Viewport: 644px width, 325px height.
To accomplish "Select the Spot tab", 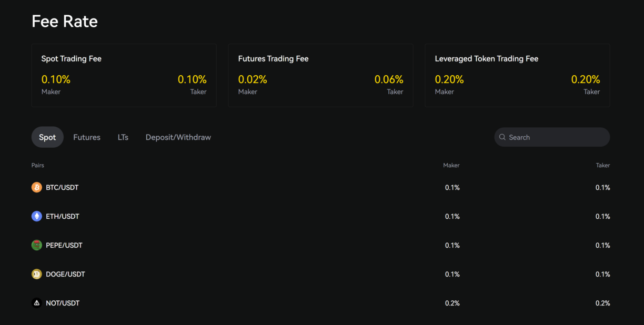I will coord(47,137).
